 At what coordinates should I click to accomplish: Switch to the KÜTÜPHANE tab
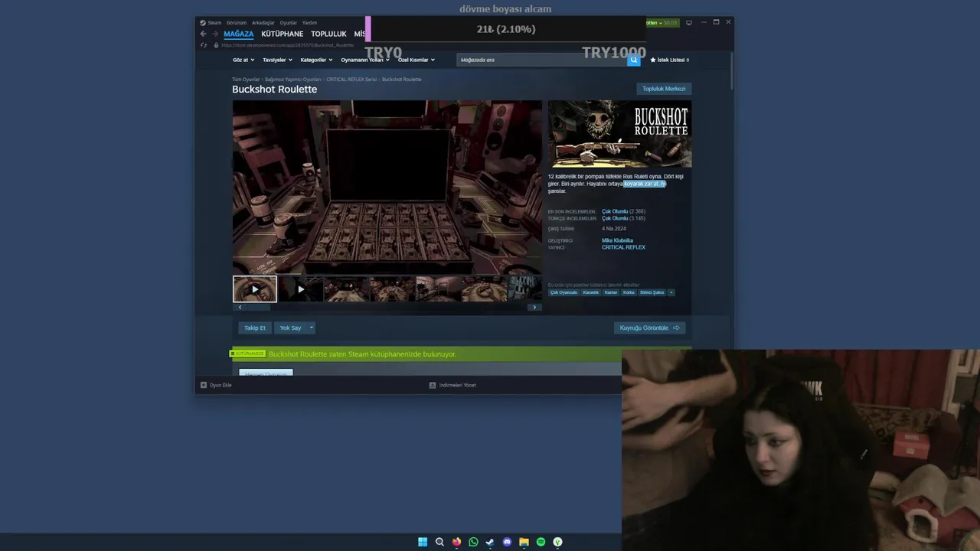coord(283,34)
